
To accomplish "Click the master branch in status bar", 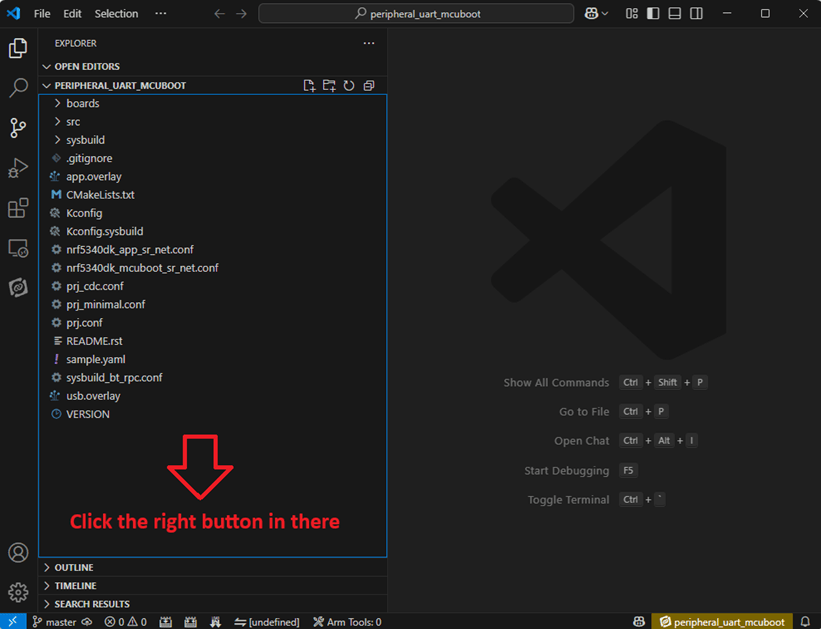I will (x=54, y=622).
